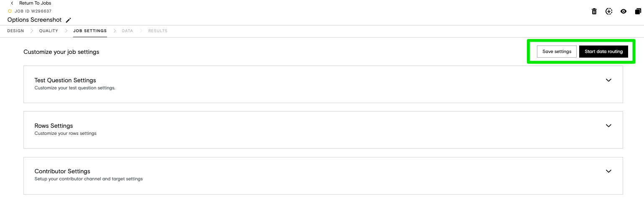
Task: Open the Quality tab
Action: pyautogui.click(x=49, y=31)
